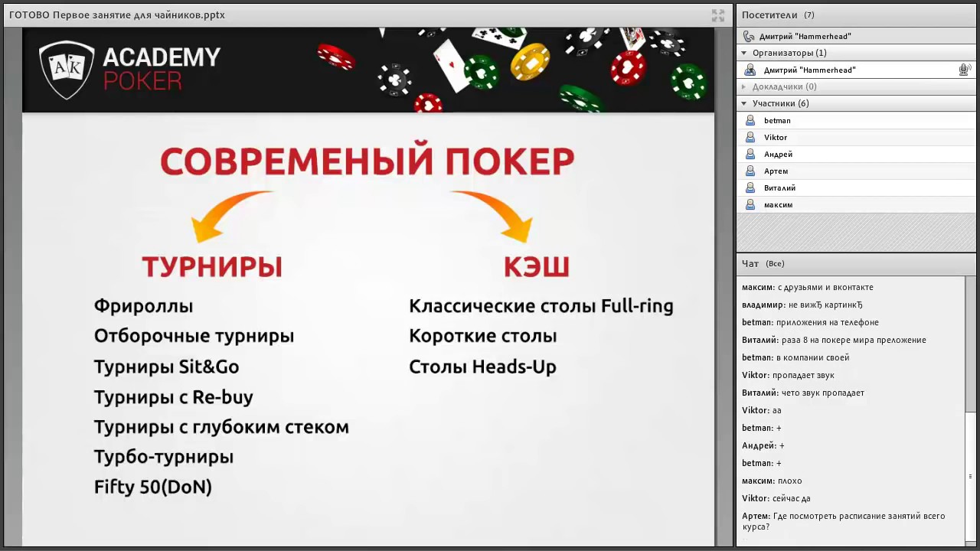Click the ТУРНИРЫ heading on the slide
This screenshot has width=980, height=551.
point(212,266)
